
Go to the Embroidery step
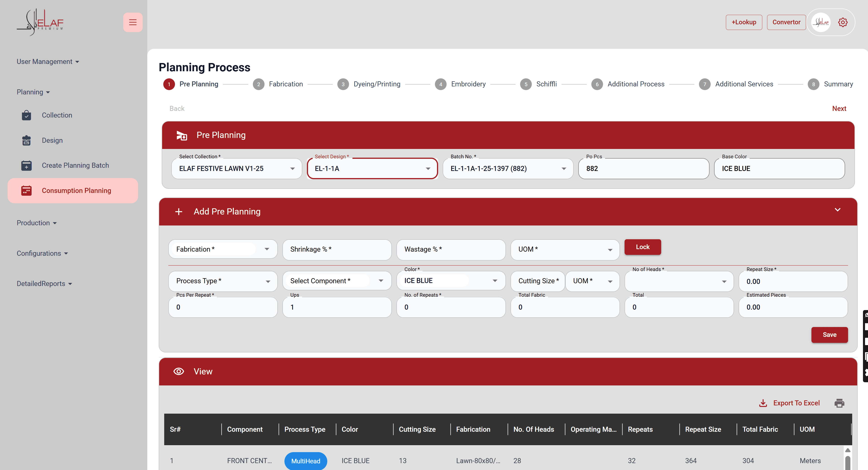tap(468, 84)
